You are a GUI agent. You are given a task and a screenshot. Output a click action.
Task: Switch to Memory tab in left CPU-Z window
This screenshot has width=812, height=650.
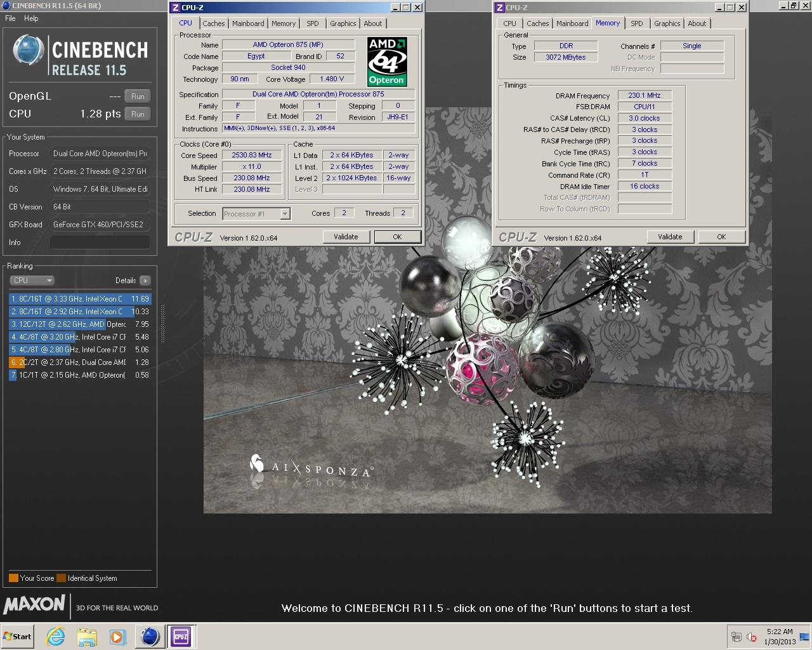[x=284, y=23]
